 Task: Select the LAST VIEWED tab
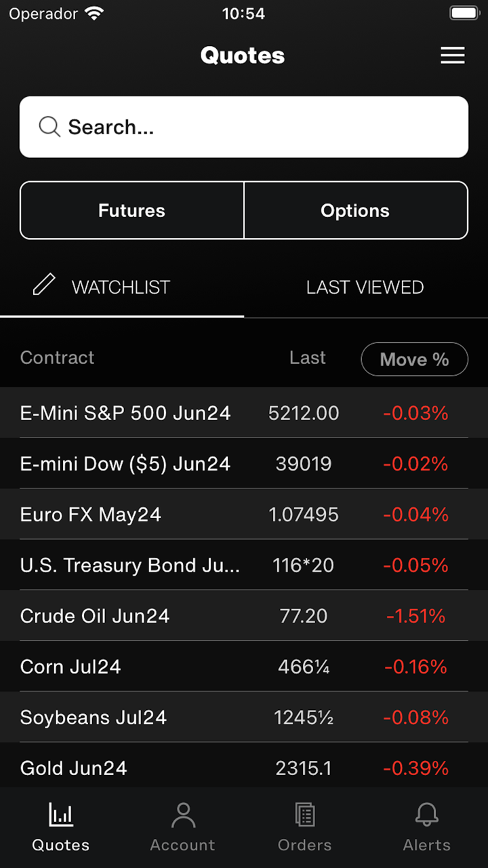(x=365, y=288)
